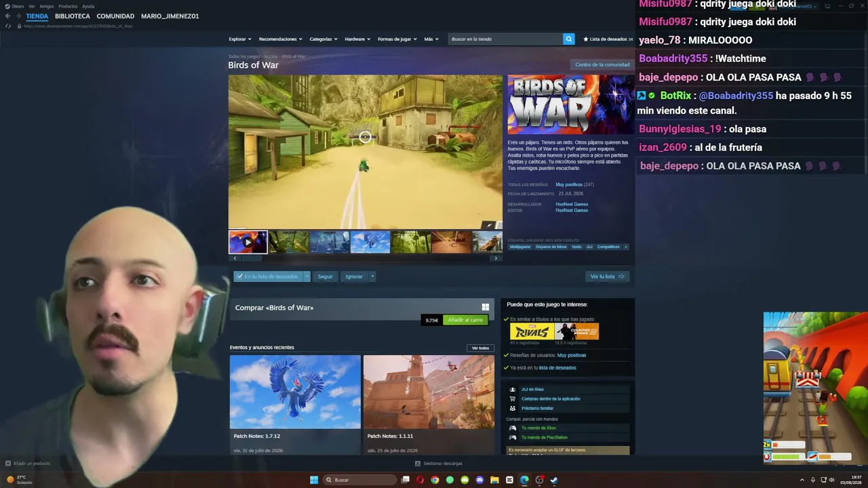This screenshot has width=868, height=488.
Task: Open the taskbar weather widget
Action: click(x=20, y=480)
